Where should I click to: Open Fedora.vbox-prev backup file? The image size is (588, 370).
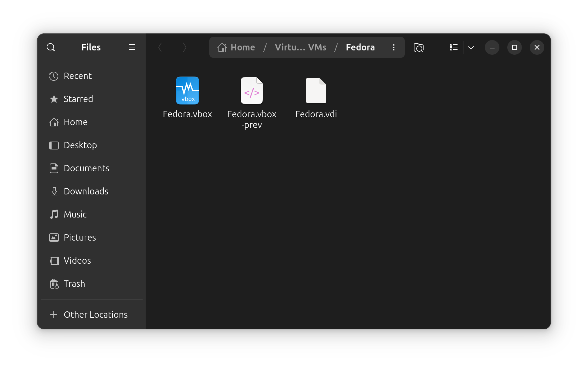[252, 91]
